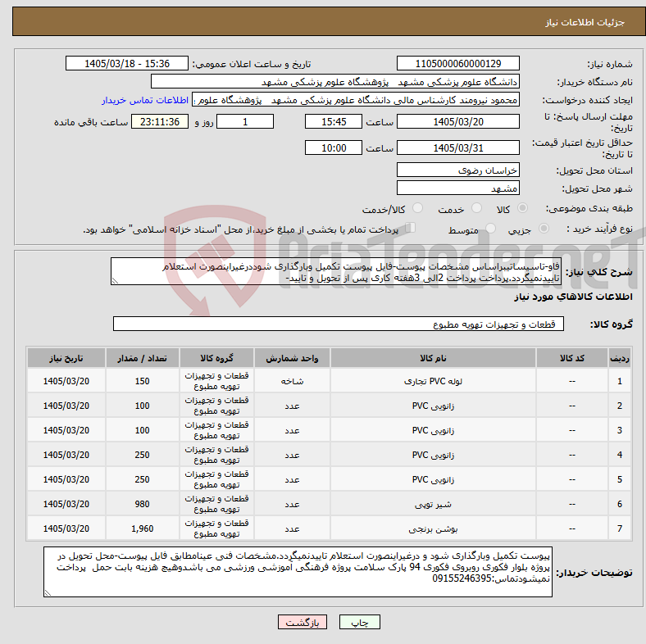Select the متوسط purchase type radio
The width and height of the screenshot is (646, 644).
490,228
